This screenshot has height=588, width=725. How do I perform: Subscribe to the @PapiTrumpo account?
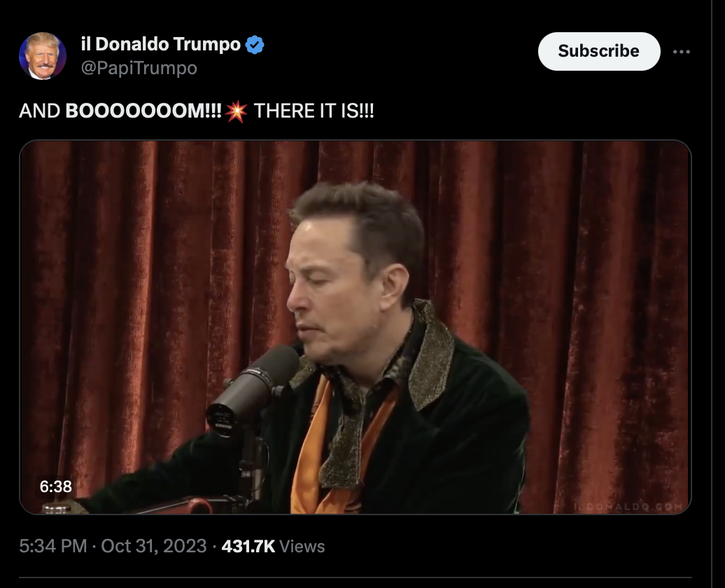599,51
